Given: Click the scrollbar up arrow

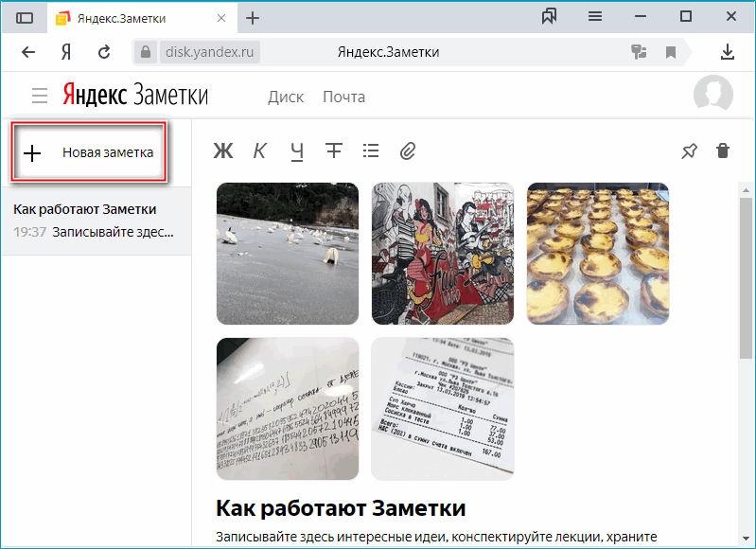Looking at the screenshot, I should pos(746,190).
